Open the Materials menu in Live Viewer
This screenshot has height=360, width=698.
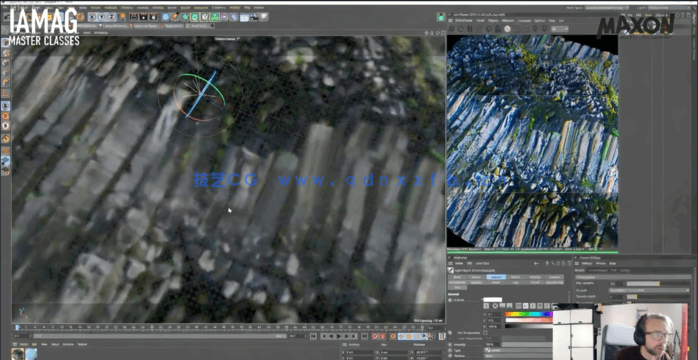click(x=507, y=20)
